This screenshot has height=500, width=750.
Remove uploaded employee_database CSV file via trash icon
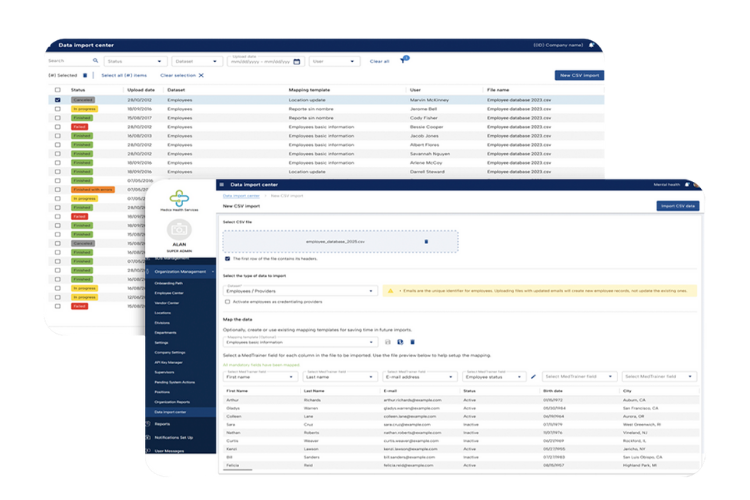click(426, 241)
